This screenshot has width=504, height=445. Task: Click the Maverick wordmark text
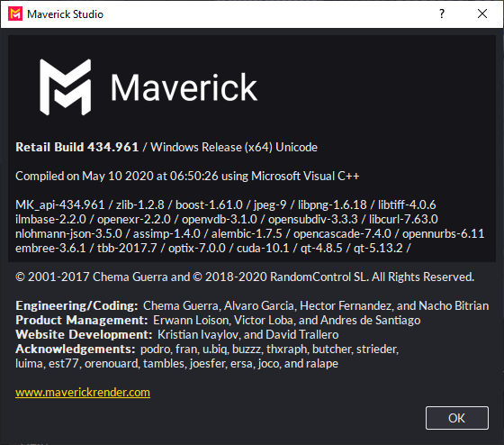[184, 87]
